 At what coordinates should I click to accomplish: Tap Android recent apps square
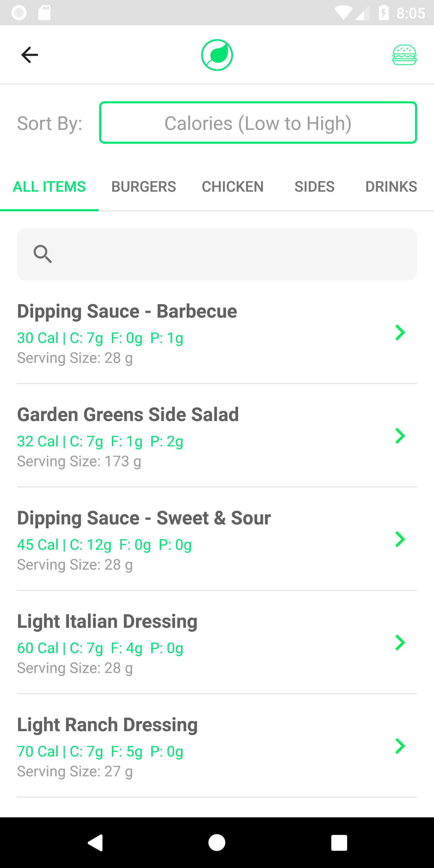coord(339,843)
